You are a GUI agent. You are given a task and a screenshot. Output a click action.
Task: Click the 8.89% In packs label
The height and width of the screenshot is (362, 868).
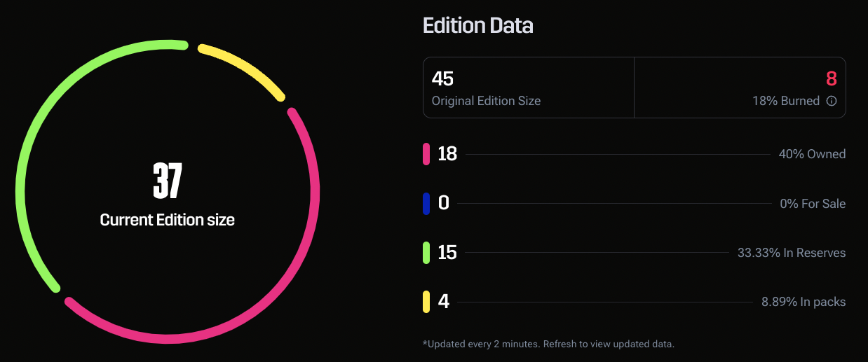tap(803, 302)
